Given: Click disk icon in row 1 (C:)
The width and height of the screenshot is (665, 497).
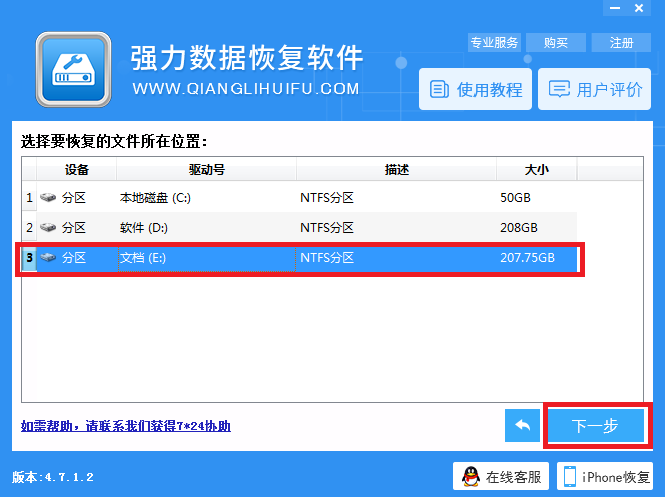Looking at the screenshot, I should [x=48, y=197].
